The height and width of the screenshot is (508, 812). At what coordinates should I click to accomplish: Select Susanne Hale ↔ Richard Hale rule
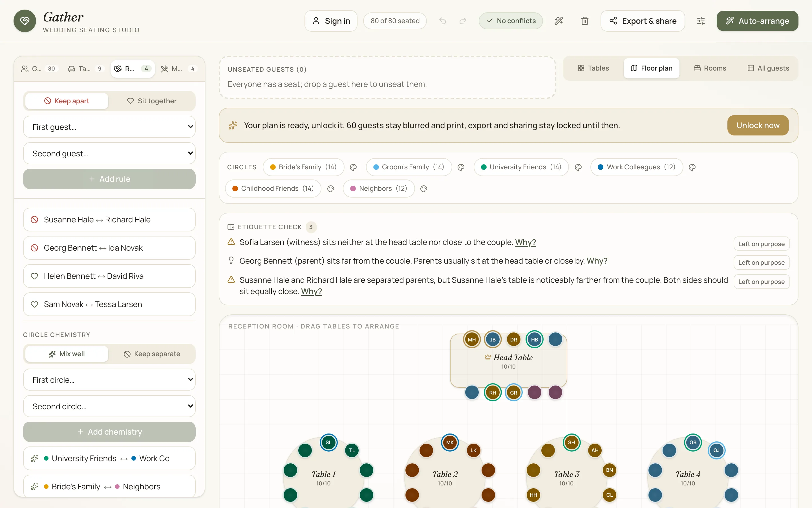(x=109, y=219)
